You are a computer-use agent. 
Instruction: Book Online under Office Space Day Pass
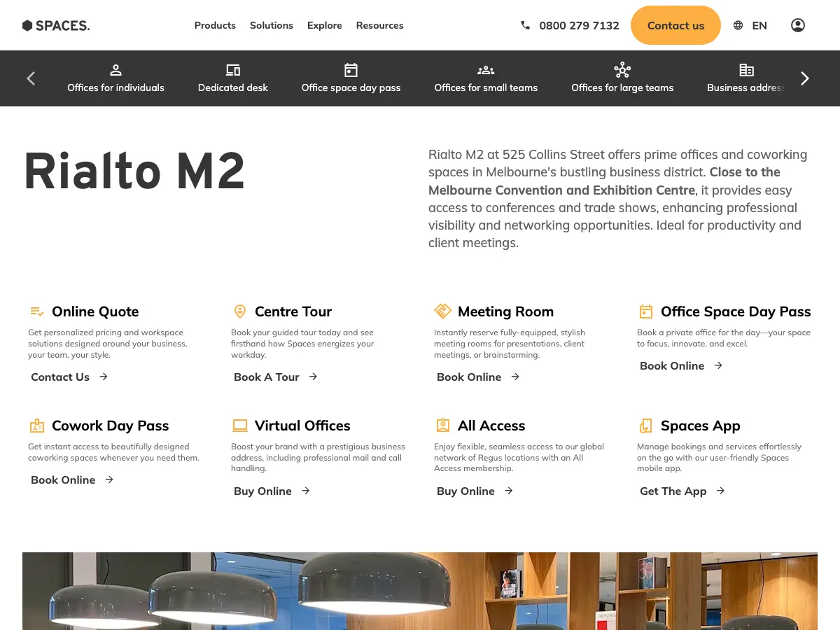681,365
